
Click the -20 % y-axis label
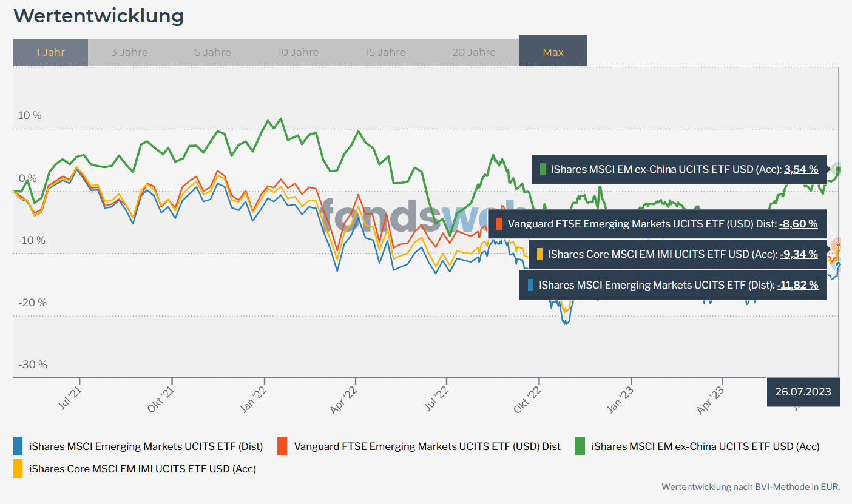click(32, 303)
